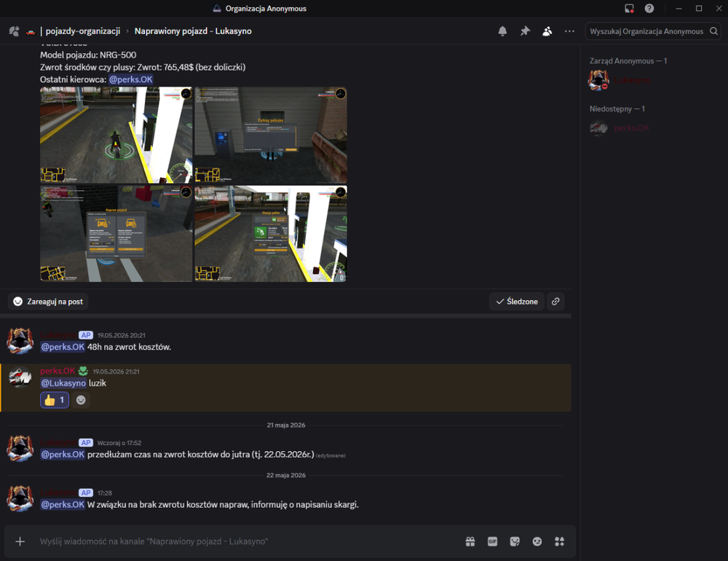Open the apps launcher icon
The image size is (728, 561).
coord(559,541)
